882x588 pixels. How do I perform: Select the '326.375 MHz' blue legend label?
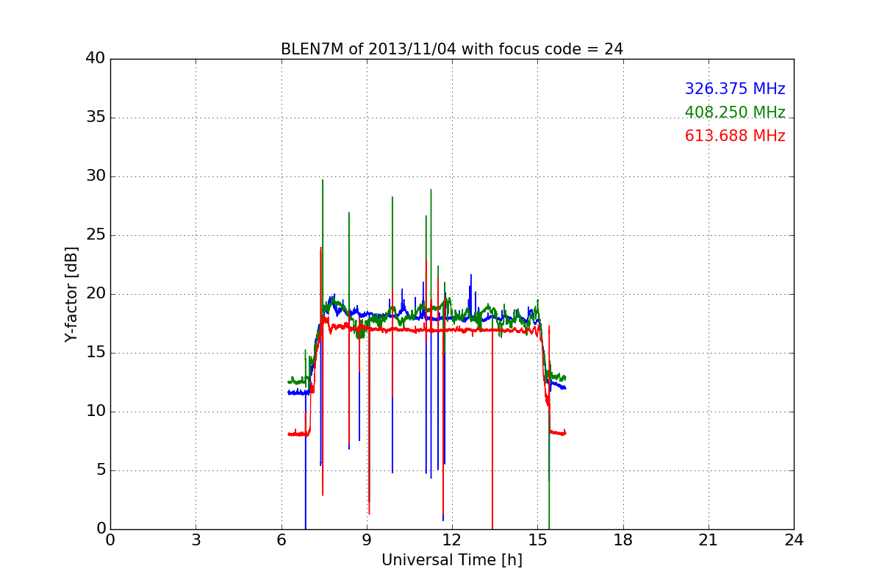[735, 89]
